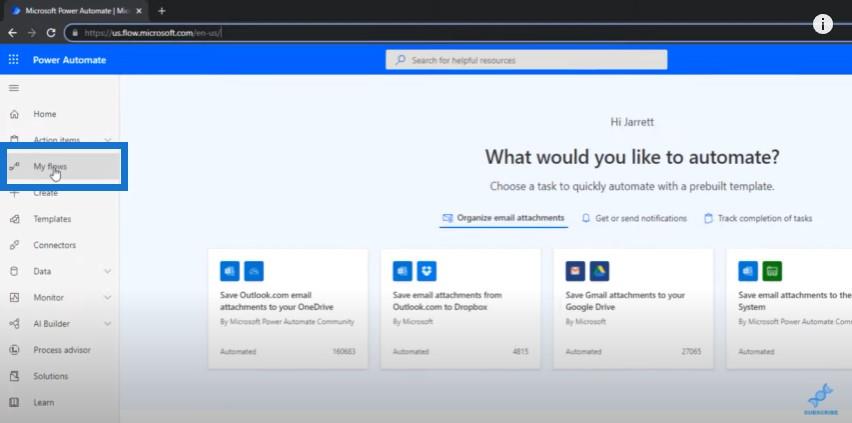
Task: Click the Google Drive icon on card
Action: (599, 271)
